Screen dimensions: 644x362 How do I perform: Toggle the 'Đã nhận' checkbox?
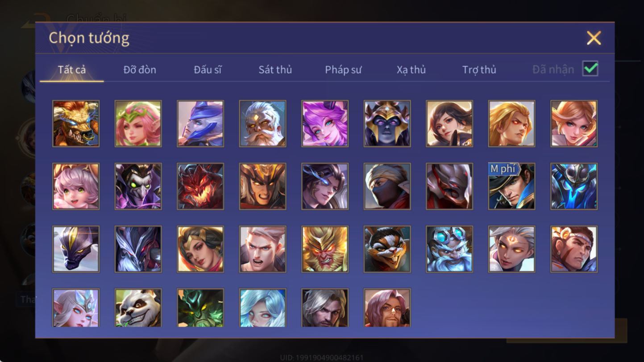click(590, 69)
